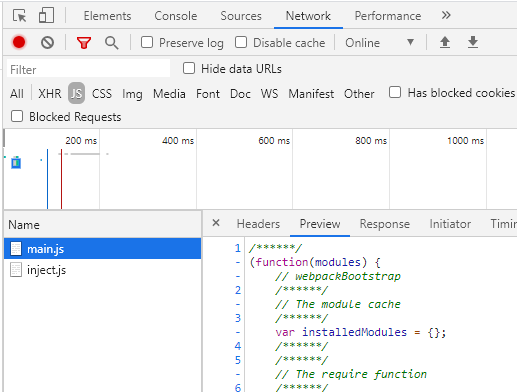This screenshot has width=517, height=392.
Task: Filter requests by XHR type
Action: (50, 94)
